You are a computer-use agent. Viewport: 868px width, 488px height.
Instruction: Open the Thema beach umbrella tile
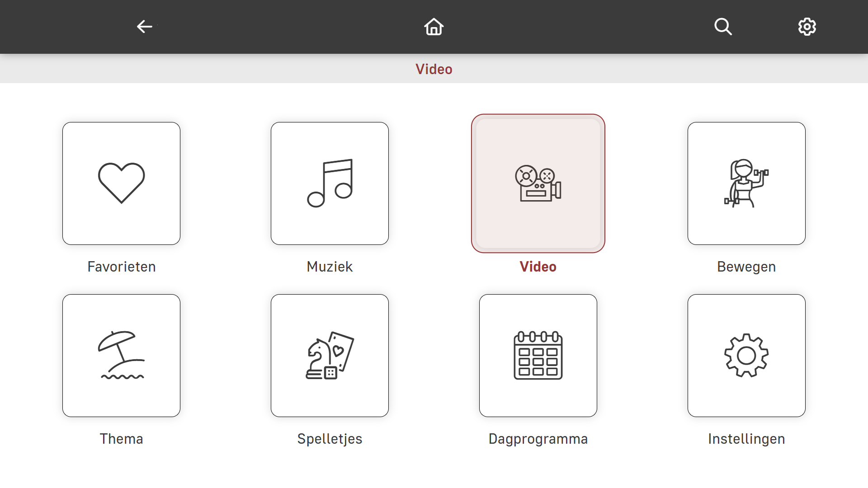tap(121, 356)
